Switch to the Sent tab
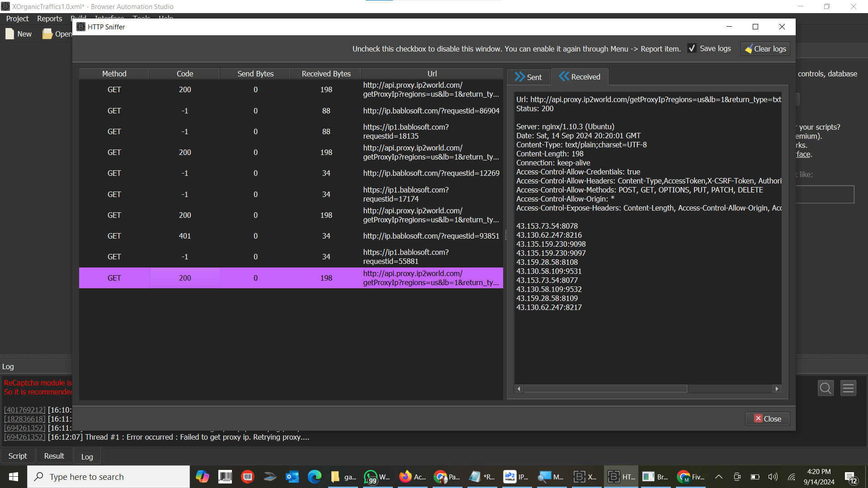Image resolution: width=868 pixels, height=488 pixels. [528, 77]
